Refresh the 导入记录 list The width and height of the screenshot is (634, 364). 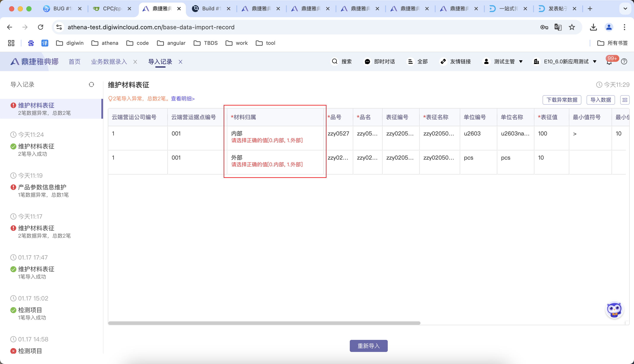coord(91,84)
